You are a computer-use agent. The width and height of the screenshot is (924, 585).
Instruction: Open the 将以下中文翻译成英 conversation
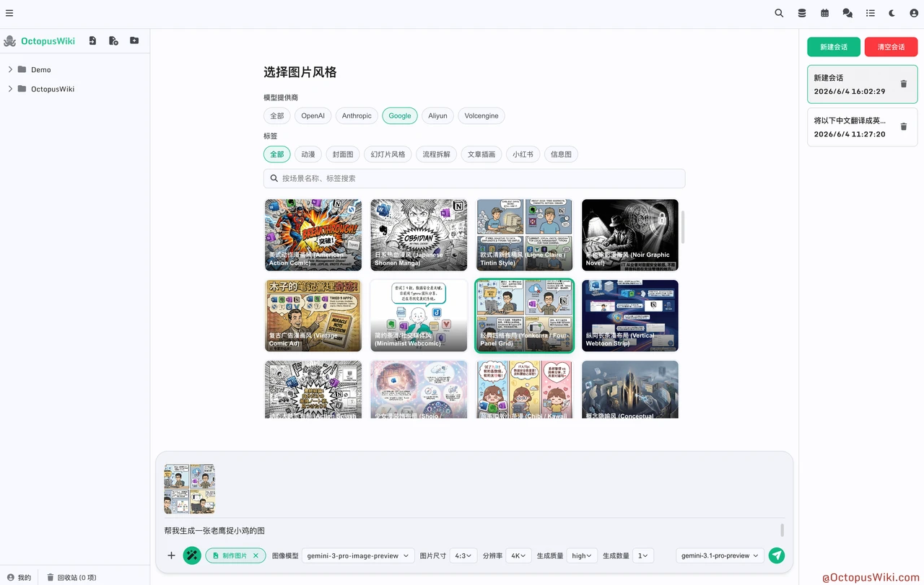(862, 127)
